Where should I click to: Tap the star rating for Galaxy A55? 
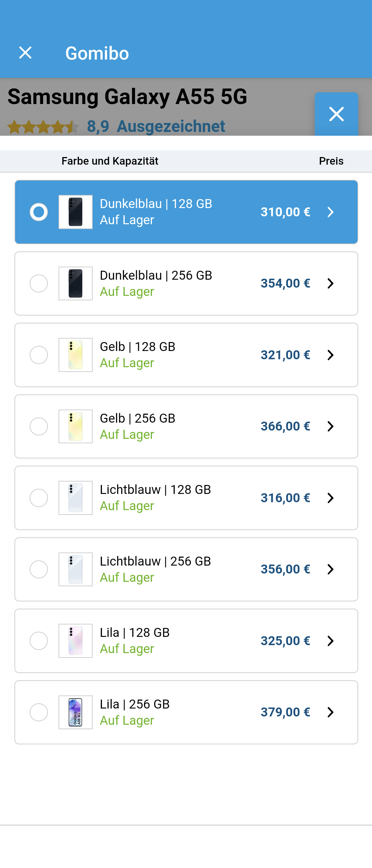click(x=43, y=127)
